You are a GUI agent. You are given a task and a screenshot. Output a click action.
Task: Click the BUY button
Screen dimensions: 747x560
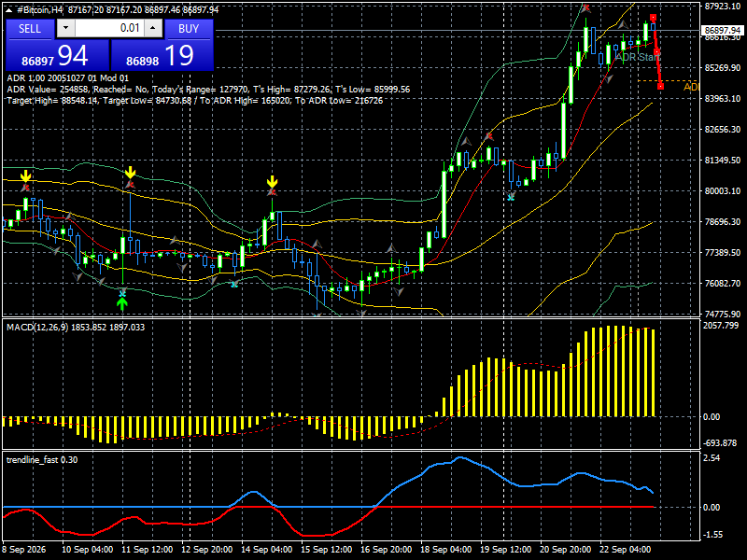(x=189, y=29)
